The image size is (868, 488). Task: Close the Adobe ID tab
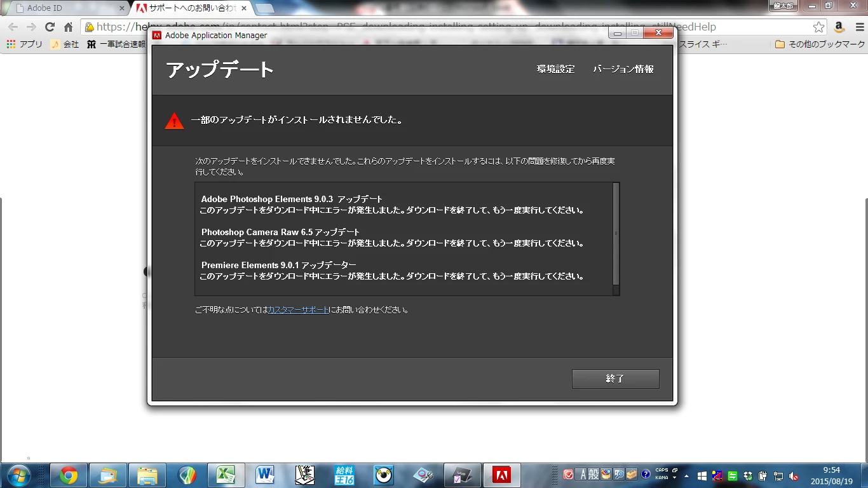[x=122, y=8]
